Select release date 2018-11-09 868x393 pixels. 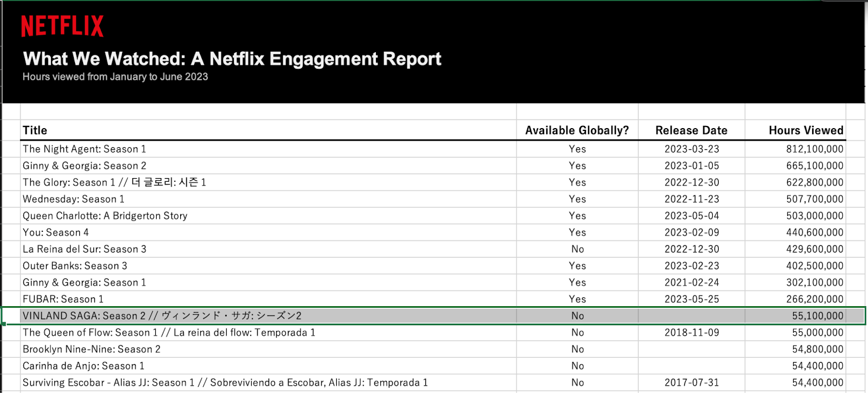pyautogui.click(x=692, y=333)
